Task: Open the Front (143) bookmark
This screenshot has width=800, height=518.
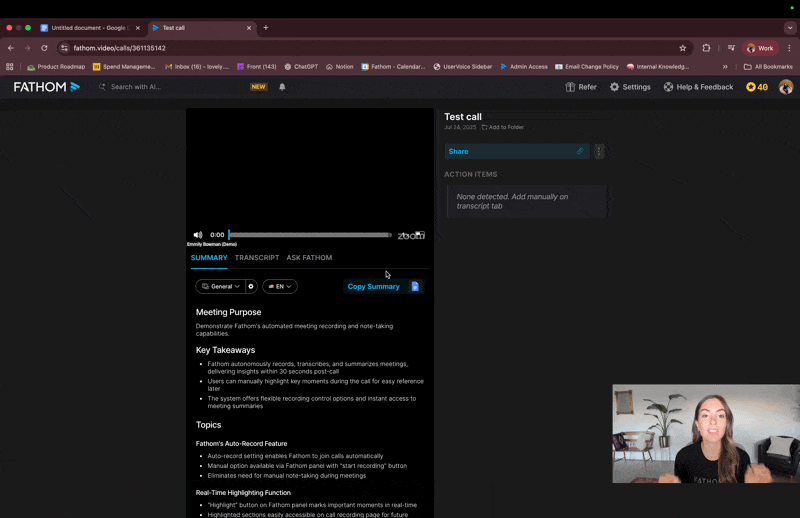Action: 257,67
